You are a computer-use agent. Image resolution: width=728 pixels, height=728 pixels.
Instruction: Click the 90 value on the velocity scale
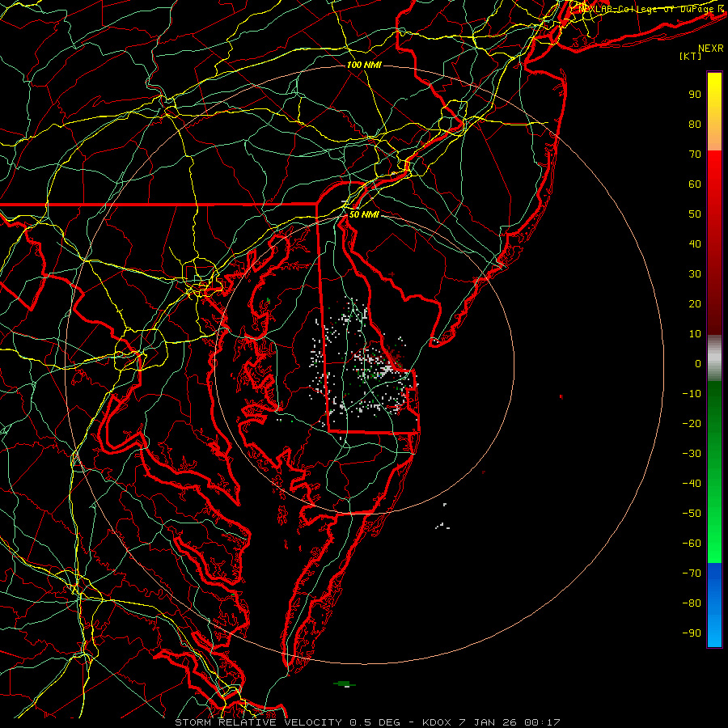[x=695, y=95]
